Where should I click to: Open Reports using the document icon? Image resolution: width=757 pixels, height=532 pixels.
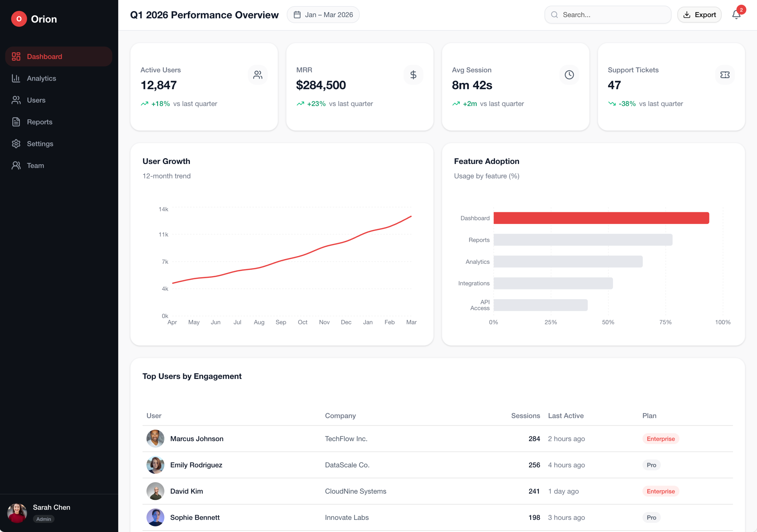tap(16, 121)
